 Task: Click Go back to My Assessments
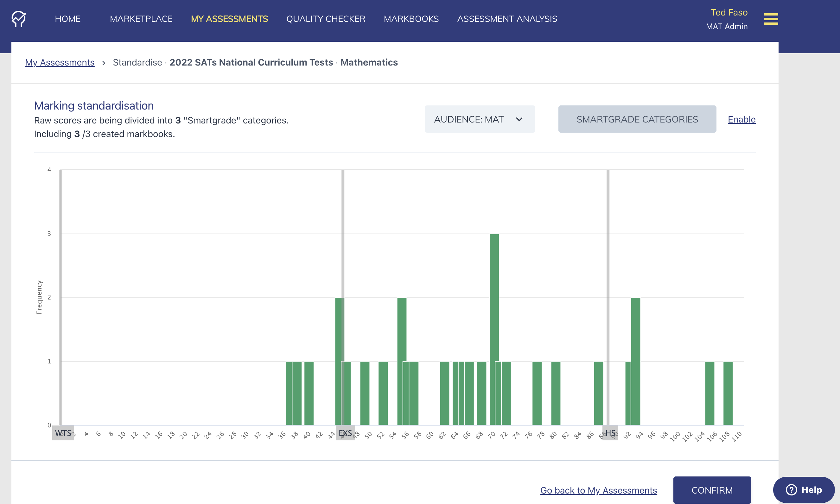click(598, 490)
